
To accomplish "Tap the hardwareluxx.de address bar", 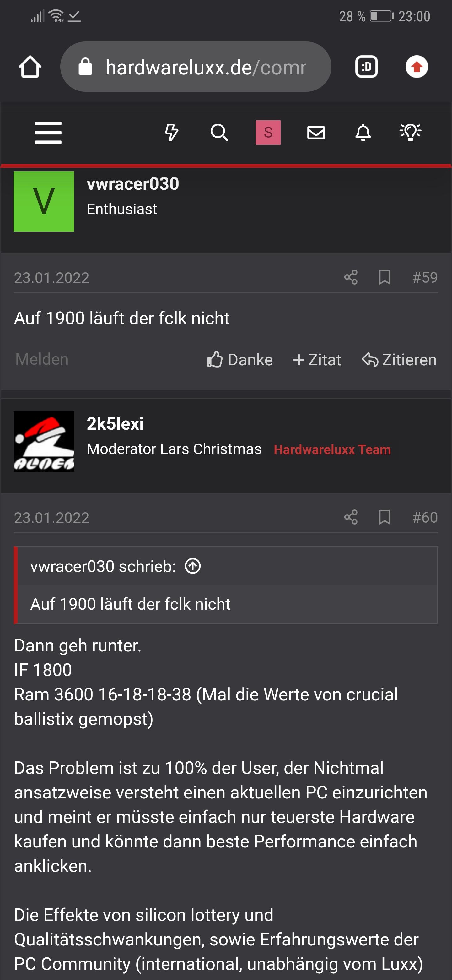I will pyautogui.click(x=196, y=67).
